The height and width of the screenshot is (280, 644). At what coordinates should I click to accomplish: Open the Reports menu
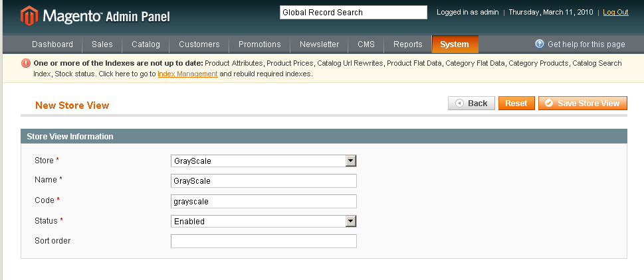coord(408,44)
